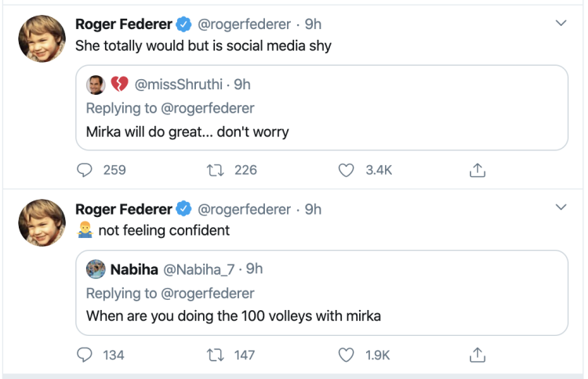
Task: Open options chevron on first tweet
Action: click(x=561, y=23)
